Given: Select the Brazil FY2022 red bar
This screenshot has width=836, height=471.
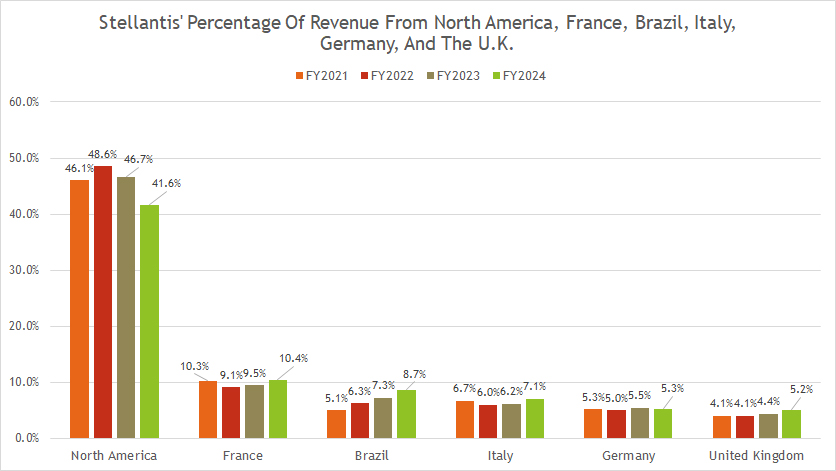Looking at the screenshot, I should pyautogui.click(x=360, y=421).
